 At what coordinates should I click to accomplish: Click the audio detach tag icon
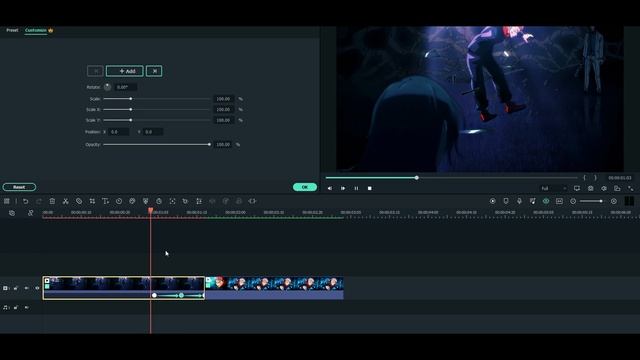[x=79, y=201]
